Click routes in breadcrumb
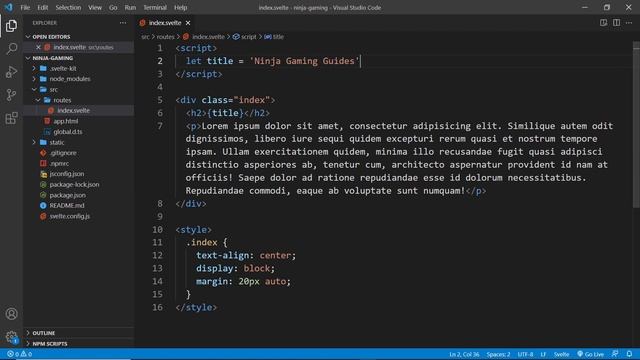 [165, 37]
